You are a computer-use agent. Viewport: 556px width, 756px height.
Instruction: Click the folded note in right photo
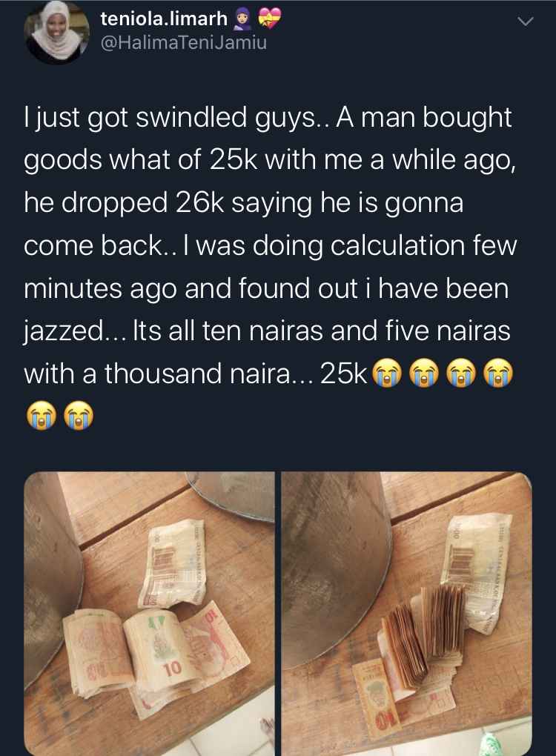[475, 571]
